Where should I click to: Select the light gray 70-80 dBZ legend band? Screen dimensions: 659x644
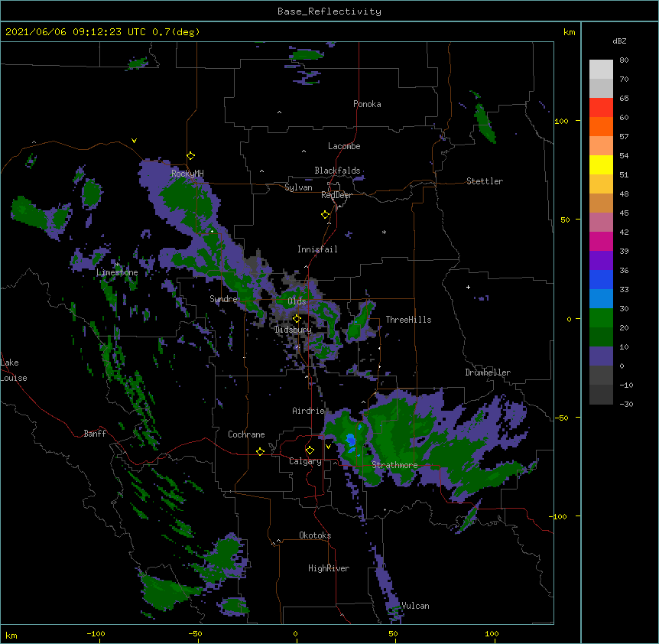pyautogui.click(x=601, y=70)
